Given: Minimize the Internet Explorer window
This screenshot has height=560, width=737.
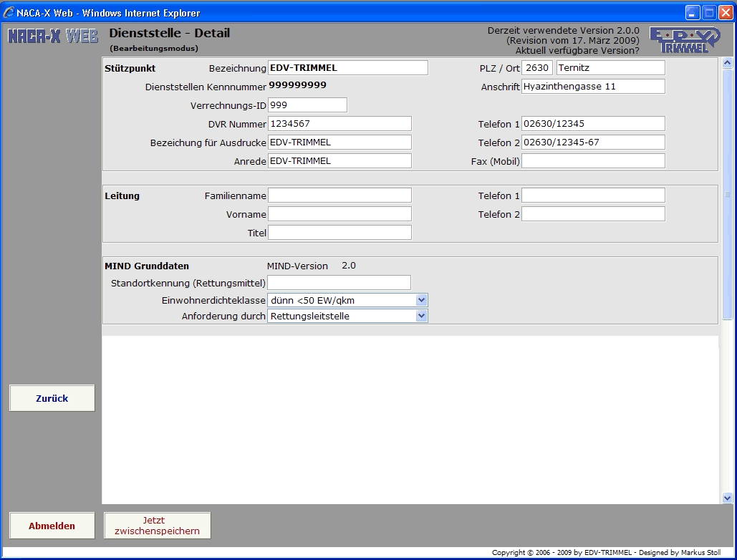Looking at the screenshot, I should (x=693, y=13).
